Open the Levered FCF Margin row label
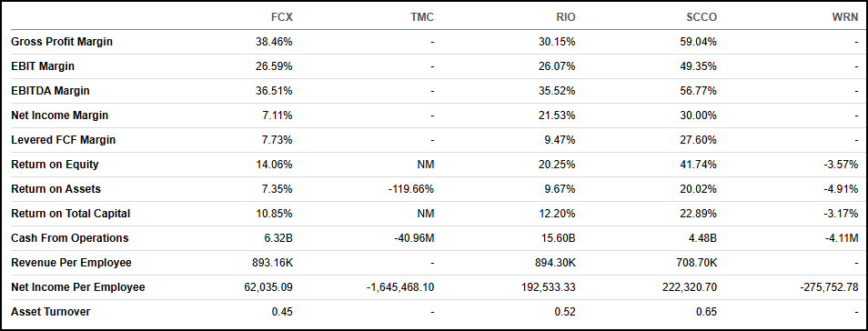 click(x=63, y=140)
